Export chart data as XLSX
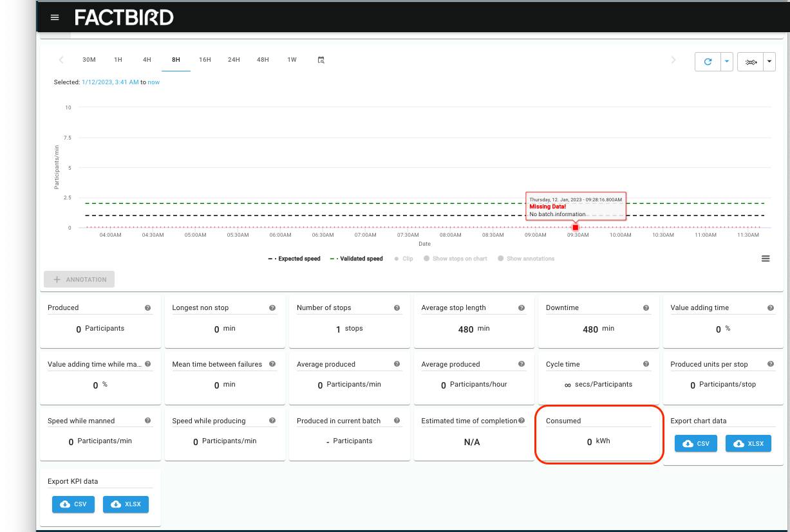Screen dimensions: 790x532 [x=748, y=444]
